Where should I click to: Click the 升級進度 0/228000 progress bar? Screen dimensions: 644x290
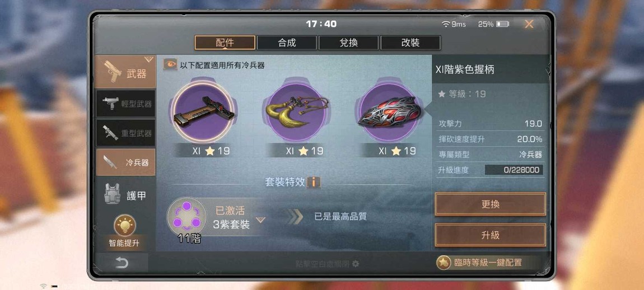tap(514, 170)
